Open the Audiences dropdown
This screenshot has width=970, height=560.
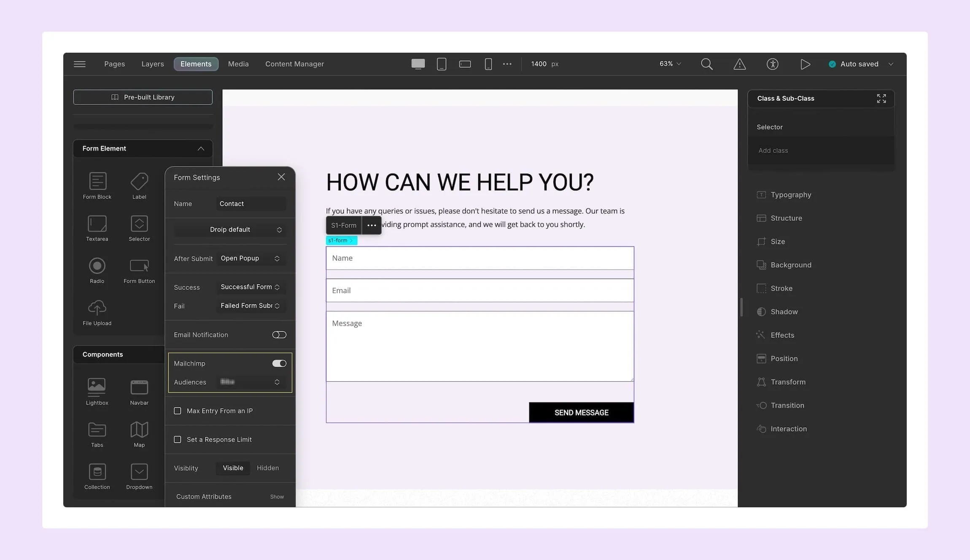[251, 382]
